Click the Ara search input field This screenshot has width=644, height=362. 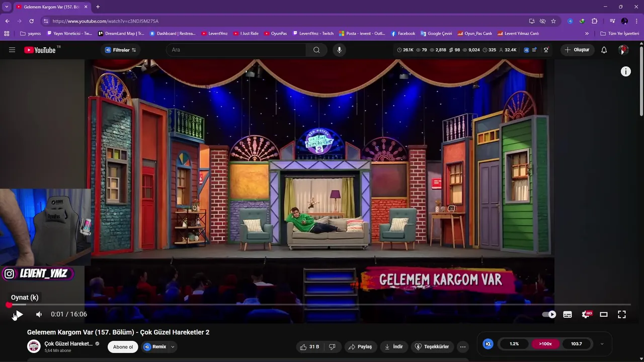point(236,50)
